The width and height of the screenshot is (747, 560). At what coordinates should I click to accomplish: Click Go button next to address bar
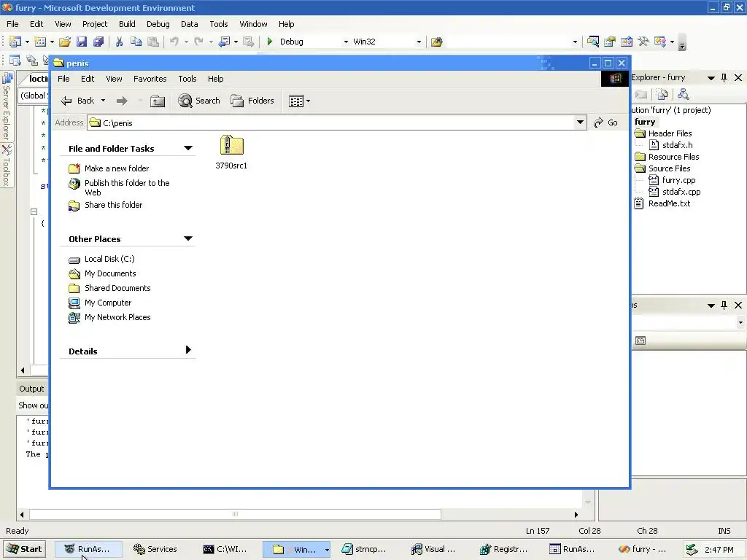click(606, 122)
